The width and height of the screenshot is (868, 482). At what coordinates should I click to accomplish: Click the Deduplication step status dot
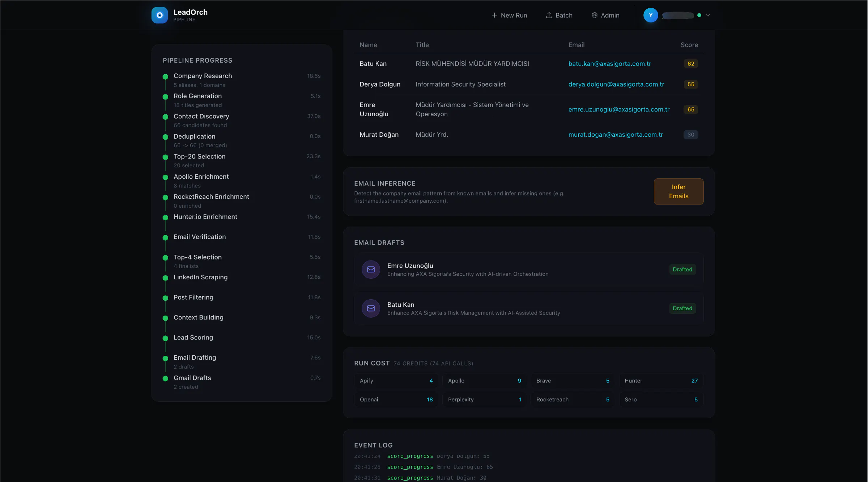(x=165, y=137)
